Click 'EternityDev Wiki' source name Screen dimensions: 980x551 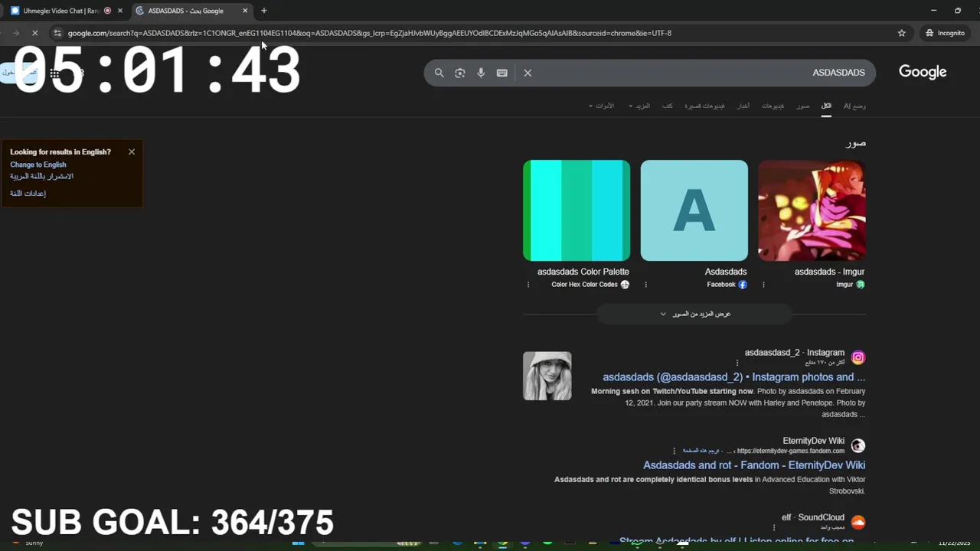(x=814, y=441)
